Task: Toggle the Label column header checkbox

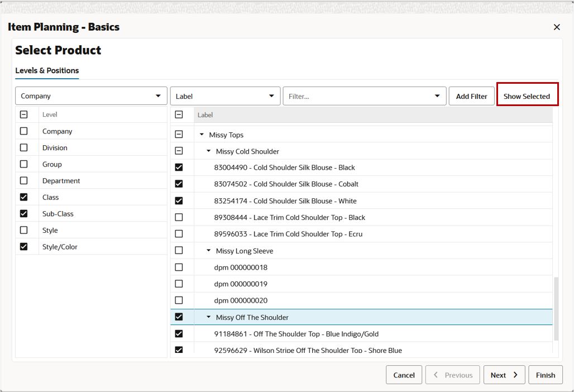Action: pyautogui.click(x=179, y=114)
